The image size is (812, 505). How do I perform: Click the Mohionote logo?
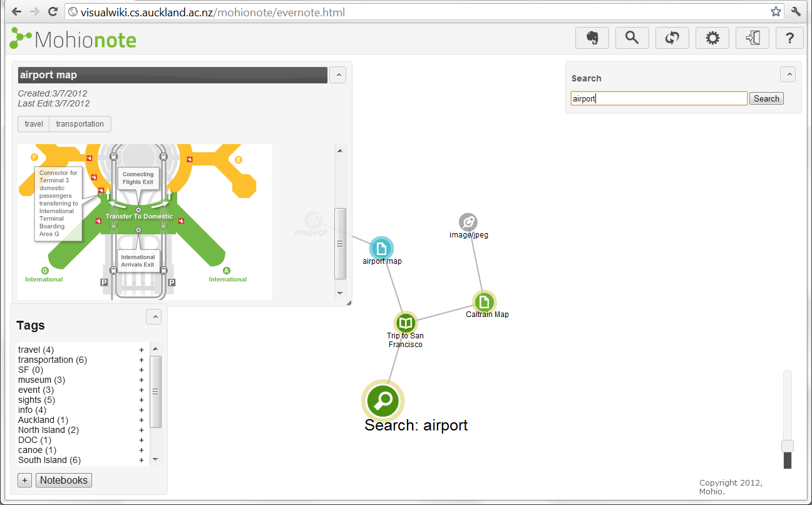click(73, 39)
